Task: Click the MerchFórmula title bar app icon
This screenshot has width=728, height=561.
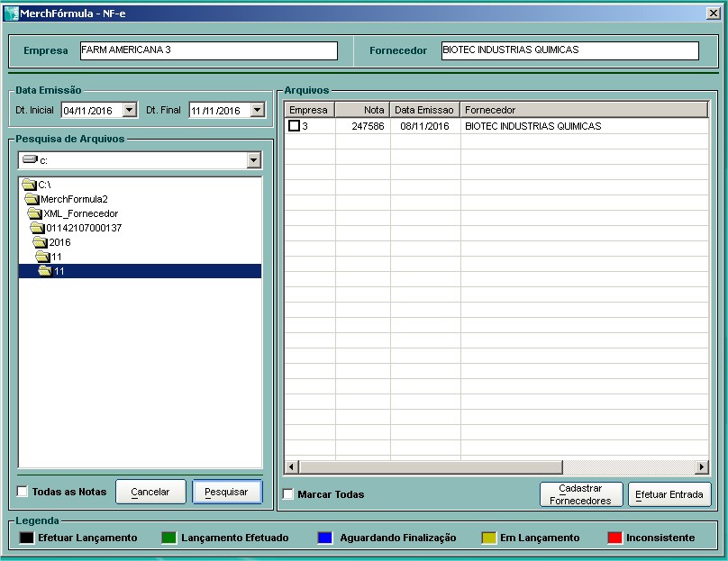Action: [x=12, y=14]
